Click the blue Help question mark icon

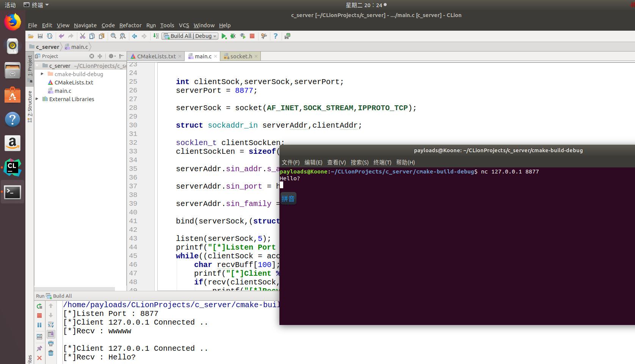[276, 36]
